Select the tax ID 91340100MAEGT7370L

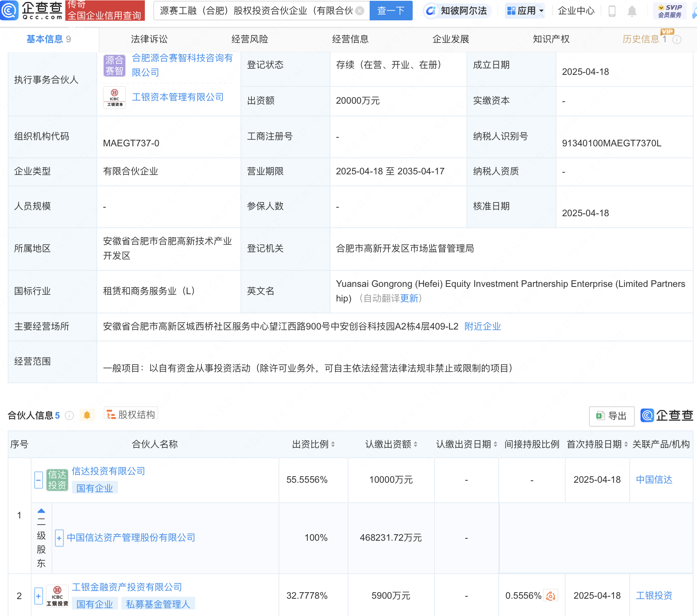pos(612,143)
